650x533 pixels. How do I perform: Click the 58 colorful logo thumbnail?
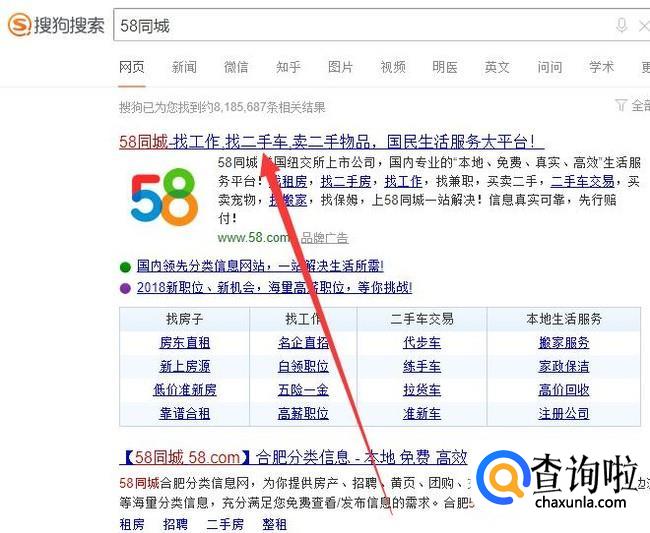point(165,197)
